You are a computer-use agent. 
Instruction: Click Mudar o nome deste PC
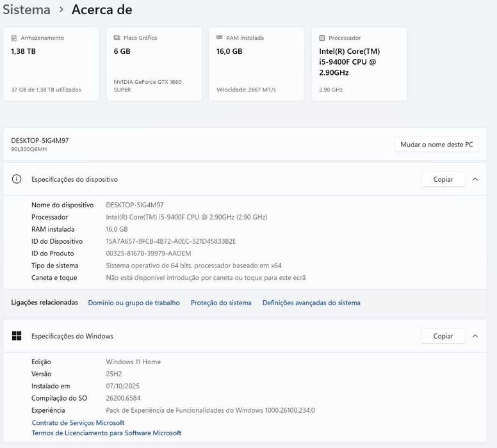point(436,145)
